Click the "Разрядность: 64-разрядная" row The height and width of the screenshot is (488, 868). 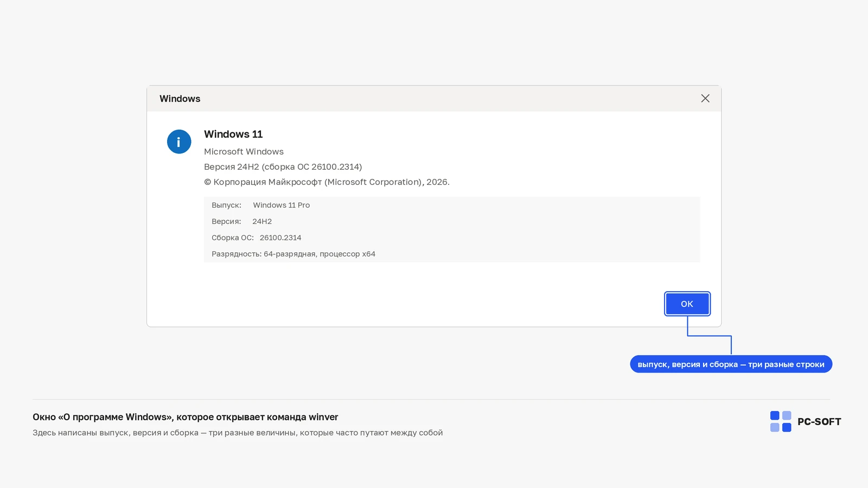pos(452,254)
